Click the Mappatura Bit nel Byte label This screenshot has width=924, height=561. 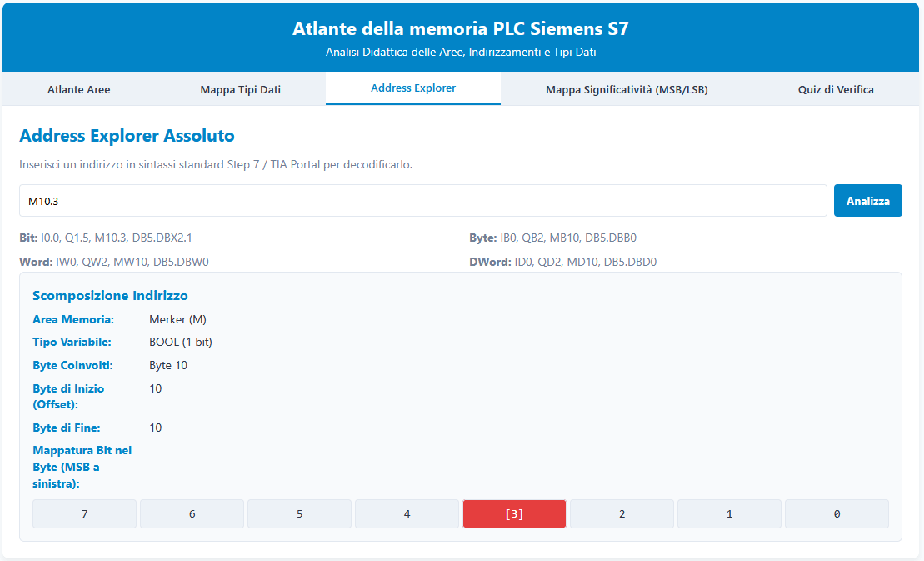pyautogui.click(x=82, y=467)
